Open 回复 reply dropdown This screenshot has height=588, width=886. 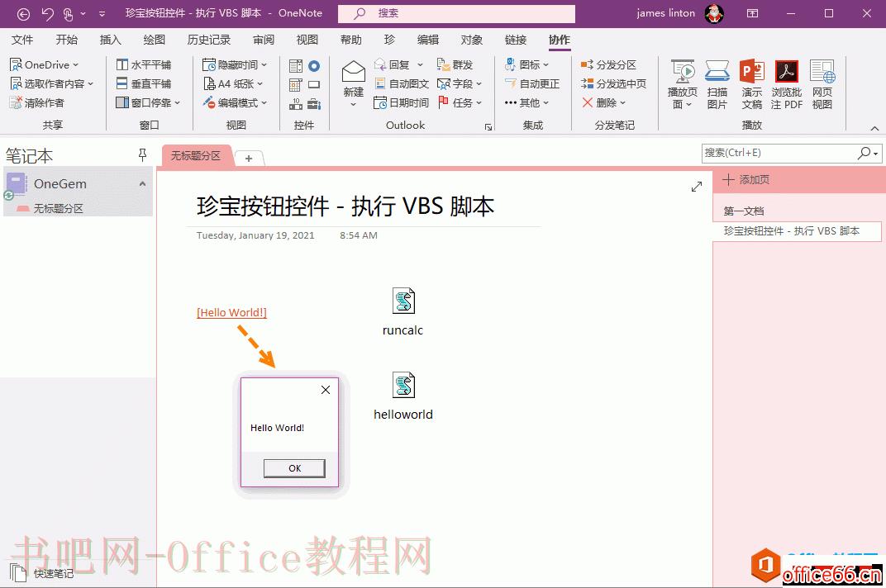click(x=398, y=65)
